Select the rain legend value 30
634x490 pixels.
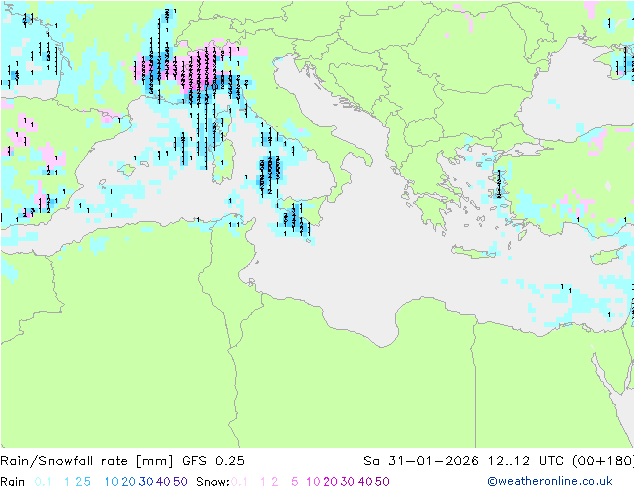146,482
